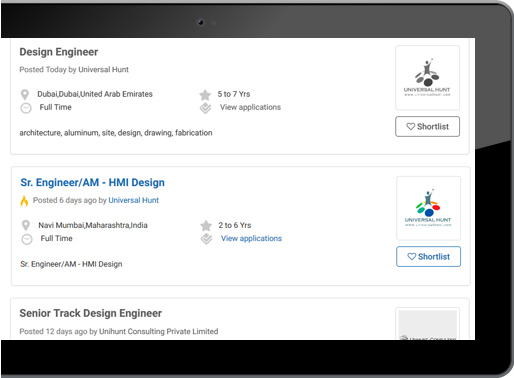Click the checkmark icon beside first View applications
The height and width of the screenshot is (378, 514).
coord(206,108)
